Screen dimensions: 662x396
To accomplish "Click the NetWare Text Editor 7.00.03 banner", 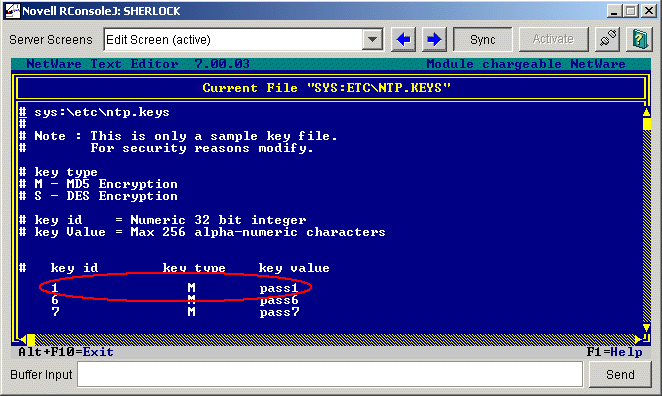I will pos(138,64).
